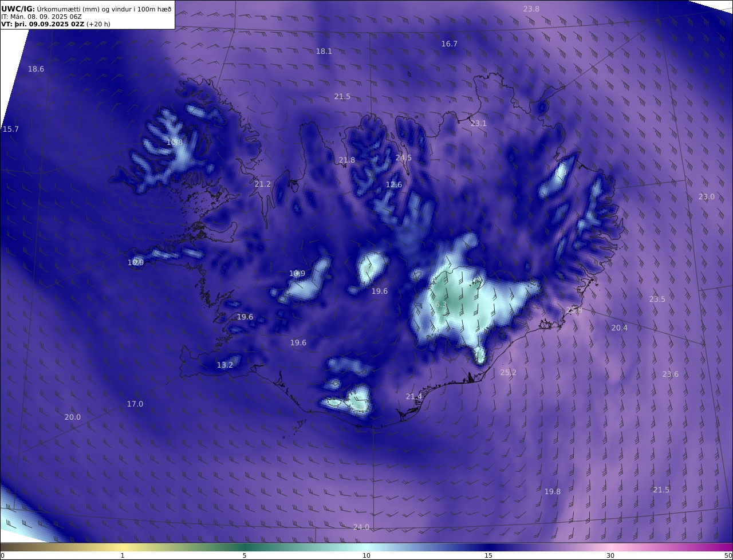This screenshot has width=733, height=560.
Task: Click the colorbar tick label 5
Action: click(x=245, y=555)
